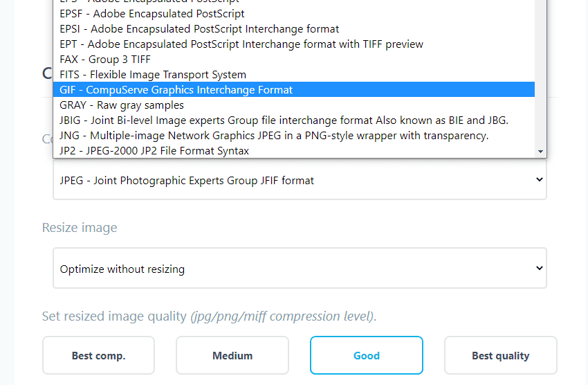Click chevron on JPEG format selector
This screenshot has height=385, width=588.
(x=540, y=180)
